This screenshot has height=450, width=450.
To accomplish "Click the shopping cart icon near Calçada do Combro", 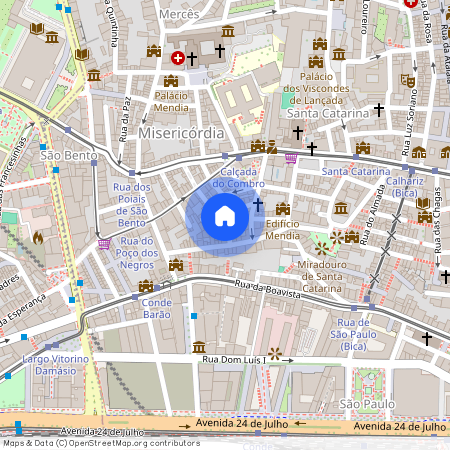I will click(291, 158).
